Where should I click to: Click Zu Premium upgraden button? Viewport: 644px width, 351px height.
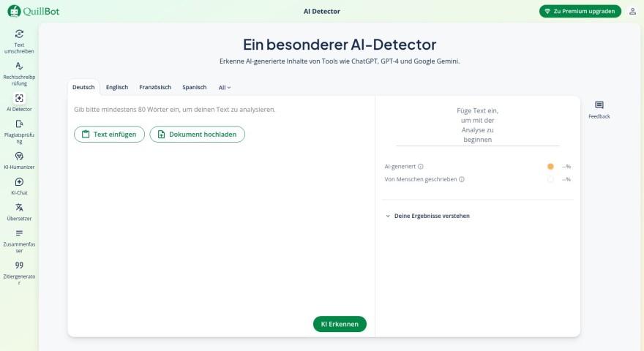point(580,11)
